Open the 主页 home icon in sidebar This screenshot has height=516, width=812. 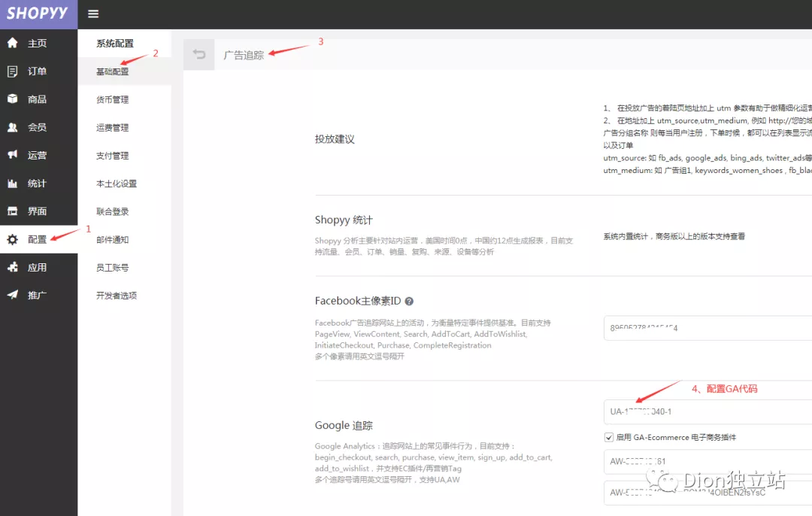[x=13, y=43]
